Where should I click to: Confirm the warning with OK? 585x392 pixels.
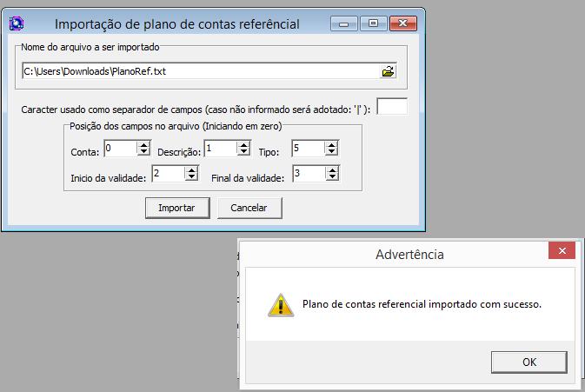pyautogui.click(x=529, y=362)
